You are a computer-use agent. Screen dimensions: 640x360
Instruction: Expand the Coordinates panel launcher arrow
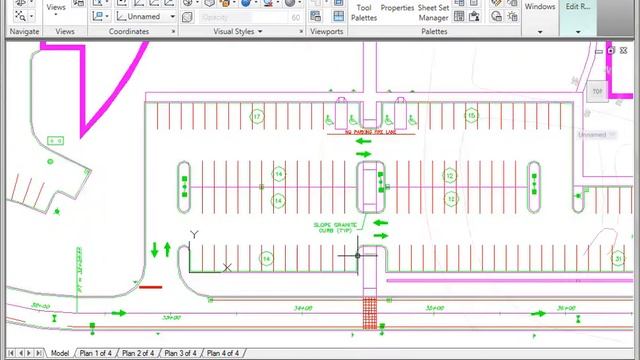pos(173,31)
